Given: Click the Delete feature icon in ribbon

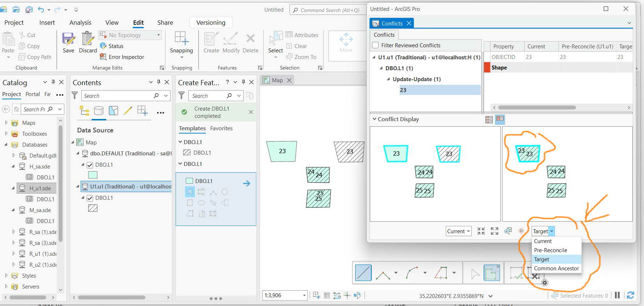Looking at the screenshot, I should point(250,38).
